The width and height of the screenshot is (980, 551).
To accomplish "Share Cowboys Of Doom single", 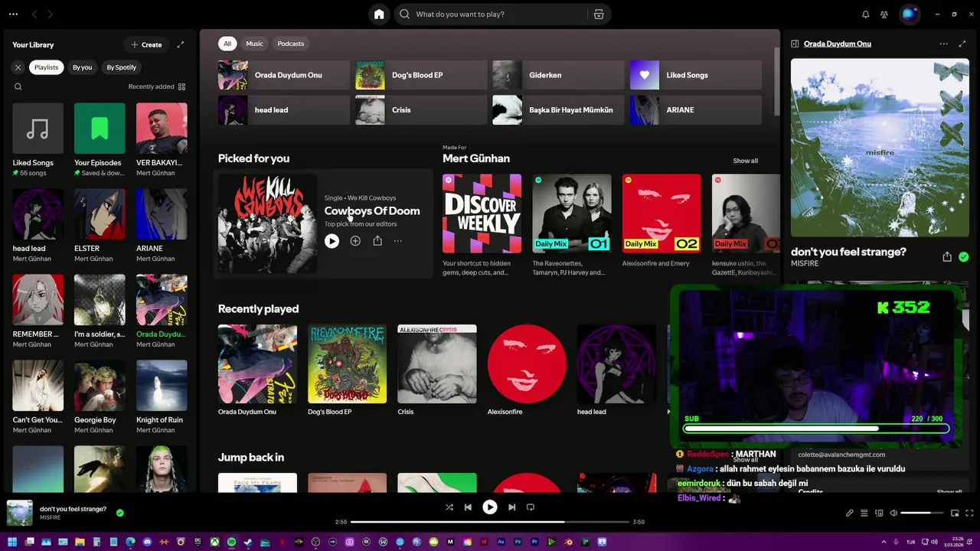I will 377,241.
